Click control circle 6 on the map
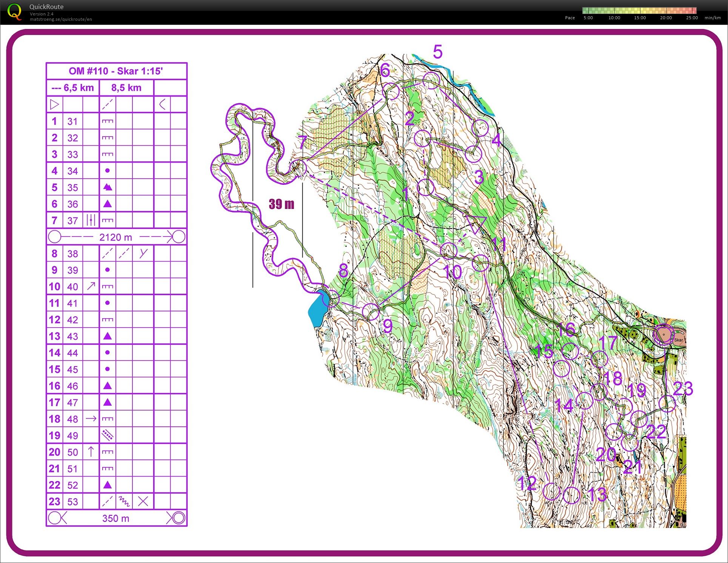The image size is (728, 563). coord(391,91)
